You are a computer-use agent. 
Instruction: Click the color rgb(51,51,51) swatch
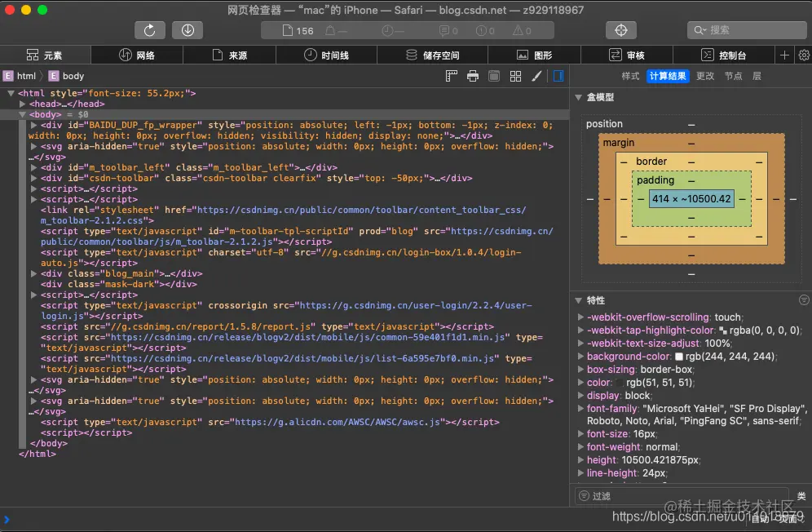coord(620,383)
